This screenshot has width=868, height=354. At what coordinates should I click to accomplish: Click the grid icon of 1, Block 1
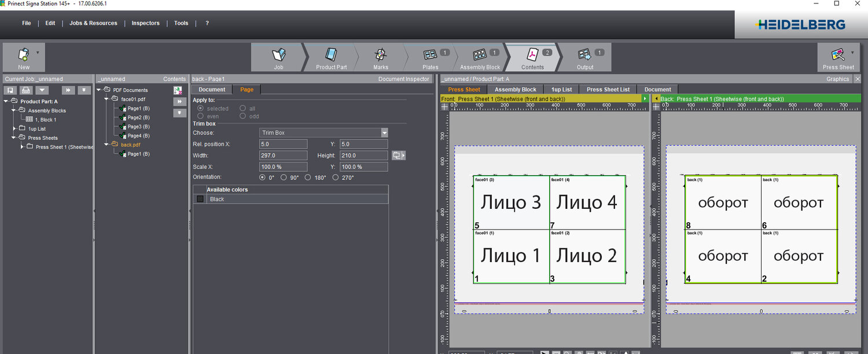tap(30, 120)
